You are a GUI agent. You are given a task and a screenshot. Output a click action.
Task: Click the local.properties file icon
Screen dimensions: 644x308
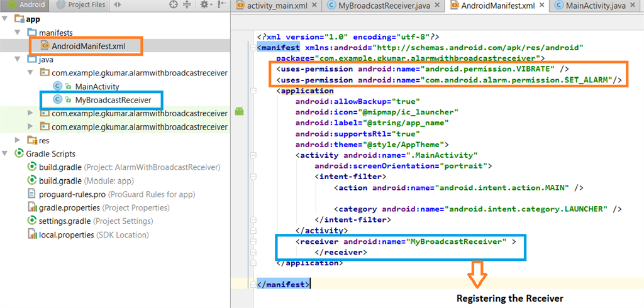pos(31,235)
